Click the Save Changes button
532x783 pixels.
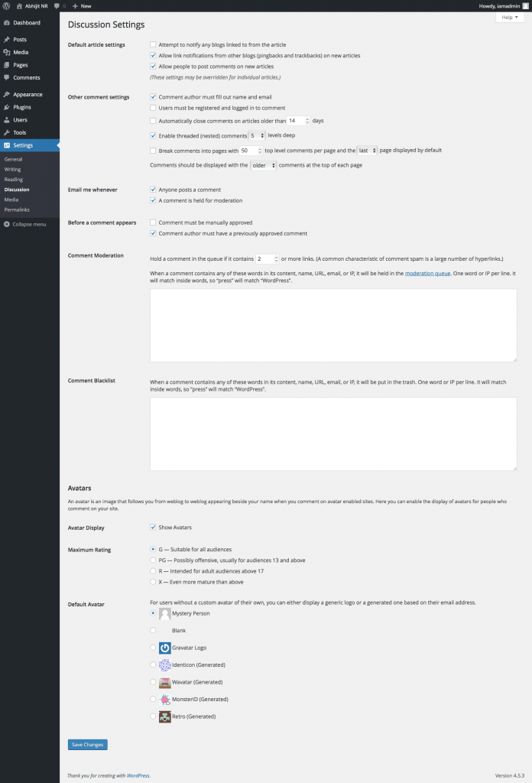point(87,745)
